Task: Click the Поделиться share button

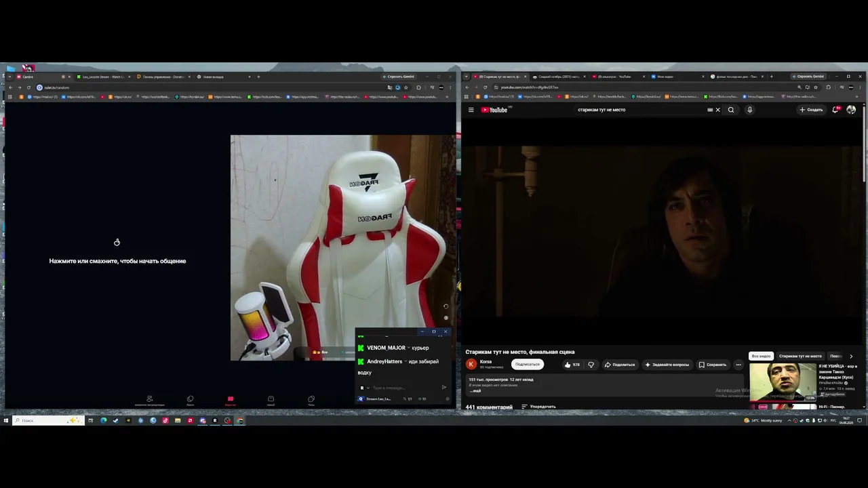Action: click(620, 365)
